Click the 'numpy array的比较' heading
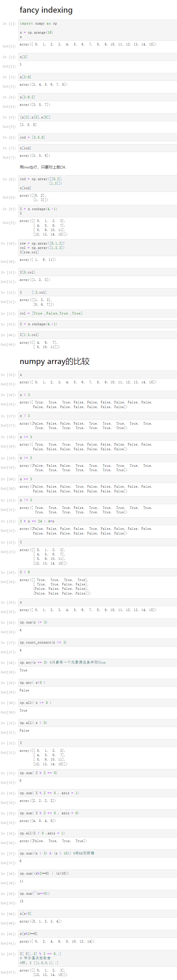 (55, 362)
